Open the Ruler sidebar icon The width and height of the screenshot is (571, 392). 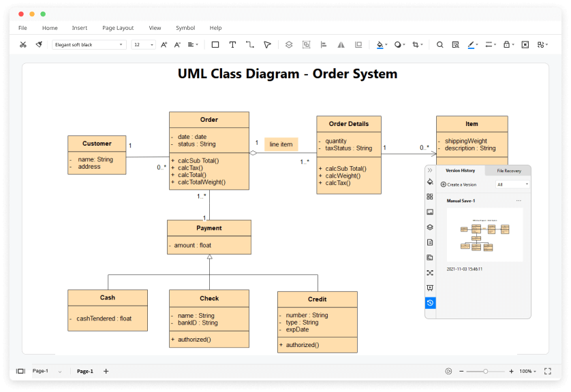[x=430, y=257]
